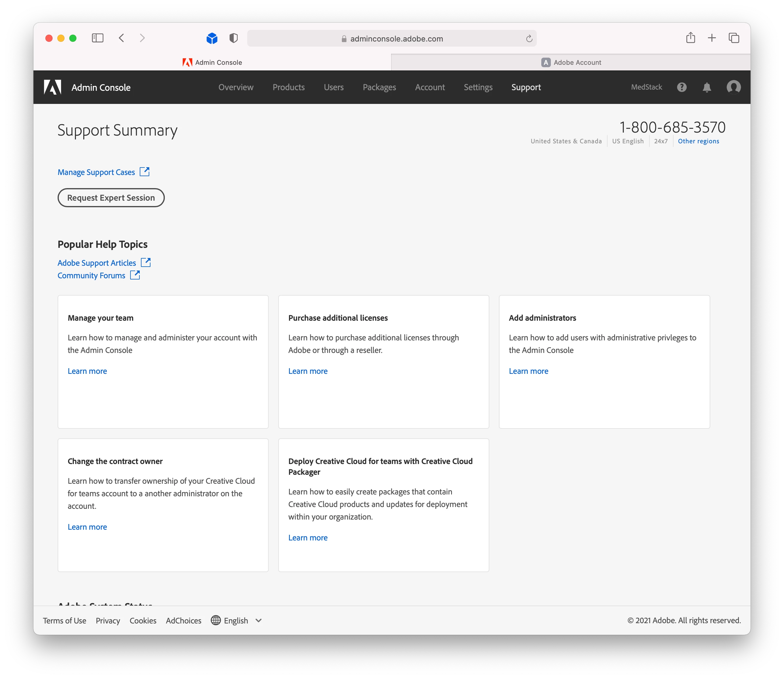The width and height of the screenshot is (784, 679).
Task: Switch to the Adobe Account tab
Action: pyautogui.click(x=571, y=62)
